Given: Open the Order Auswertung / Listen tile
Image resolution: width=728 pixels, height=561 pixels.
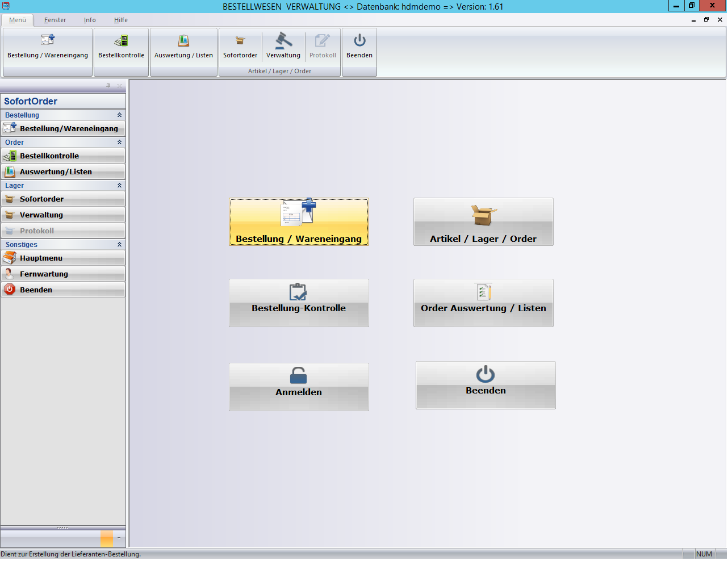Looking at the screenshot, I should pos(483,303).
